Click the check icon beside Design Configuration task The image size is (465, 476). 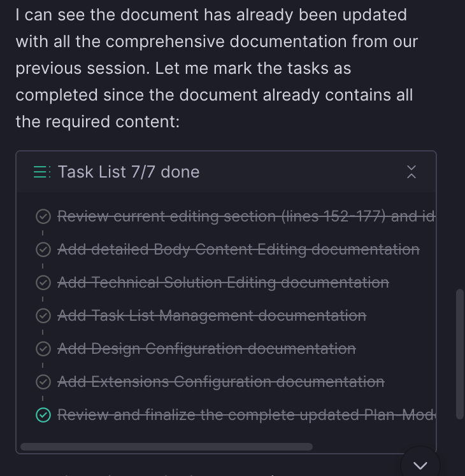[x=43, y=349]
